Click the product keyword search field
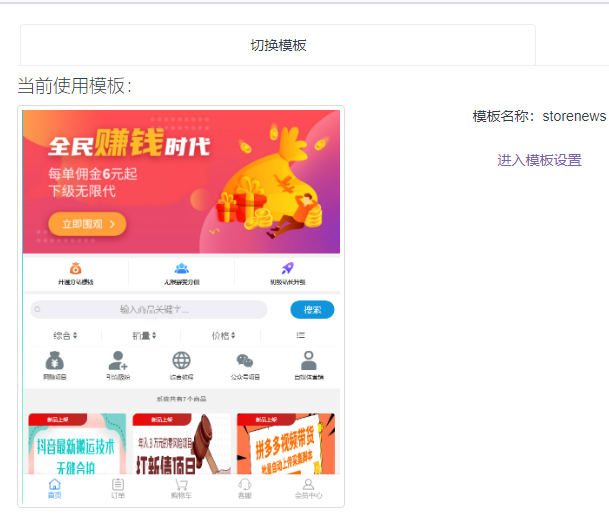This screenshot has height=516, width=609. [150, 310]
